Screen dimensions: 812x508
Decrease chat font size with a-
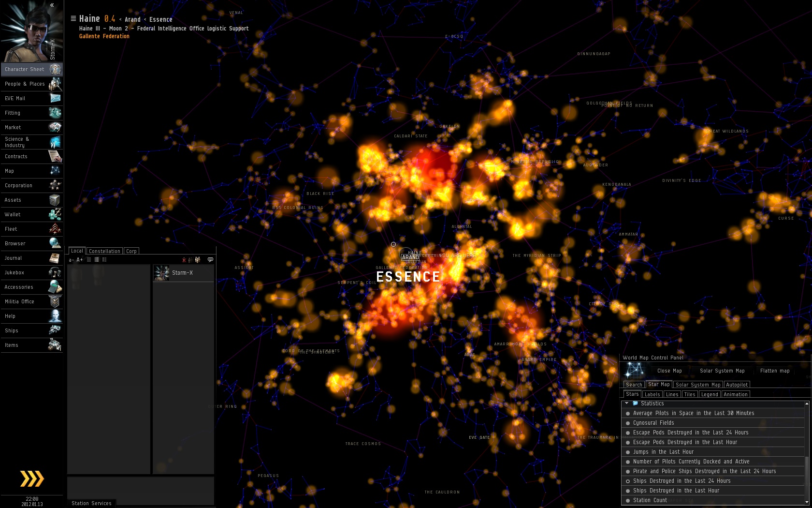click(72, 260)
